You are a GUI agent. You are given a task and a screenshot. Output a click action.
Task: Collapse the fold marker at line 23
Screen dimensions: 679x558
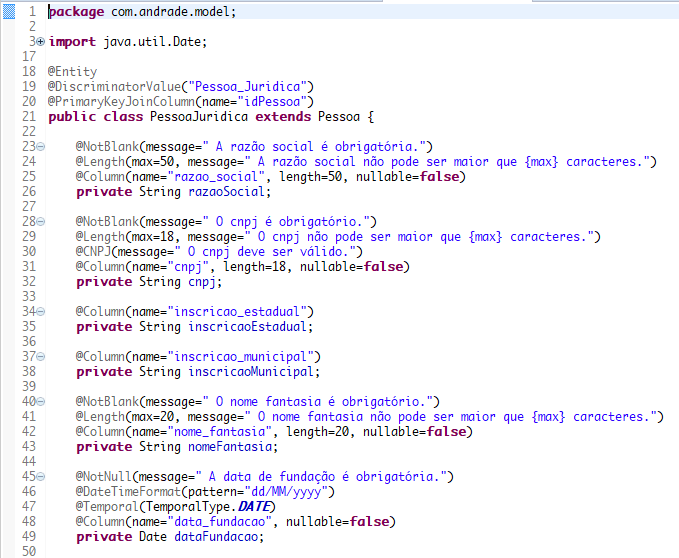click(x=40, y=147)
